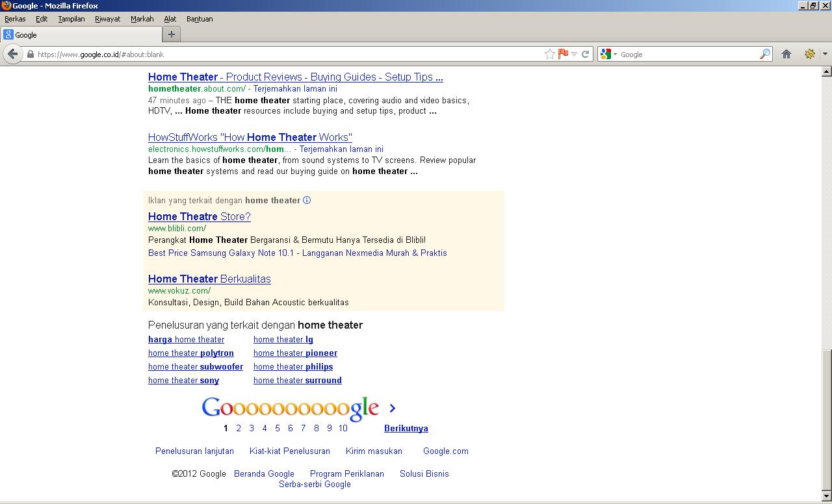
Task: Open the history dropdown arrow in address bar
Action: click(x=574, y=54)
